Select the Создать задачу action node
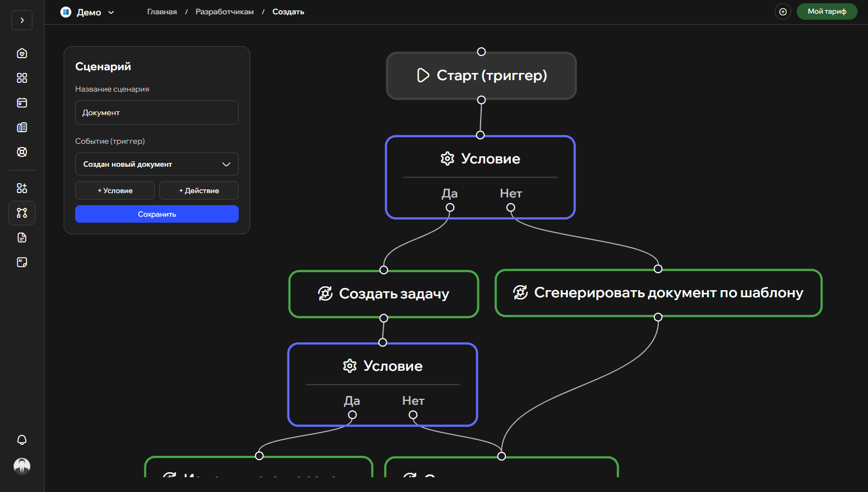Viewport: 868px width, 492px height. [x=384, y=294]
